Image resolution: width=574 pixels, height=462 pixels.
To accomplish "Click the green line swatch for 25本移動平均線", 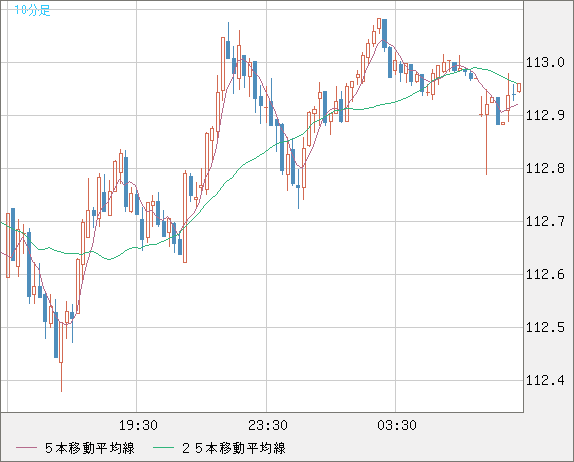I will [x=163, y=448].
